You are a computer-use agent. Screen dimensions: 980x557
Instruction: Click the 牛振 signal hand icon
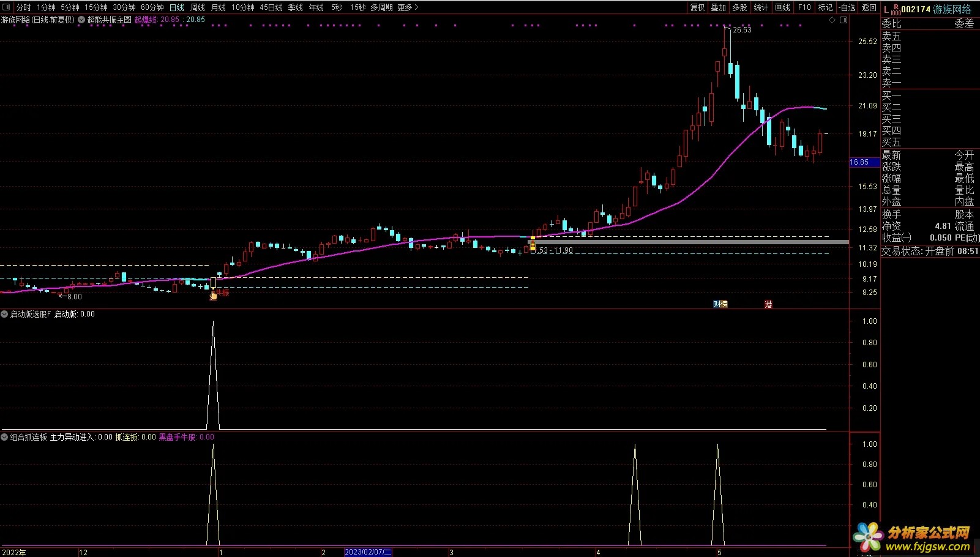pyautogui.click(x=214, y=296)
